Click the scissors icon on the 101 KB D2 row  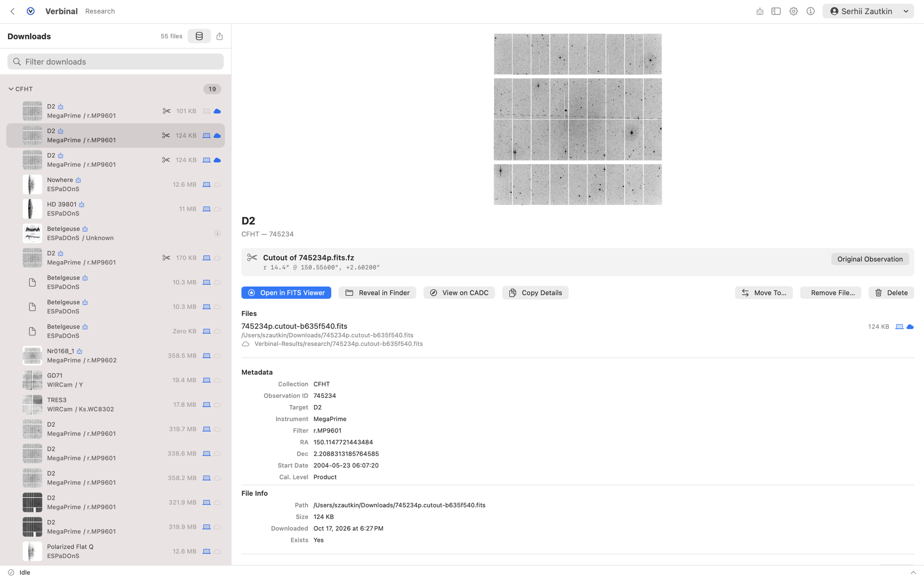pos(166,111)
